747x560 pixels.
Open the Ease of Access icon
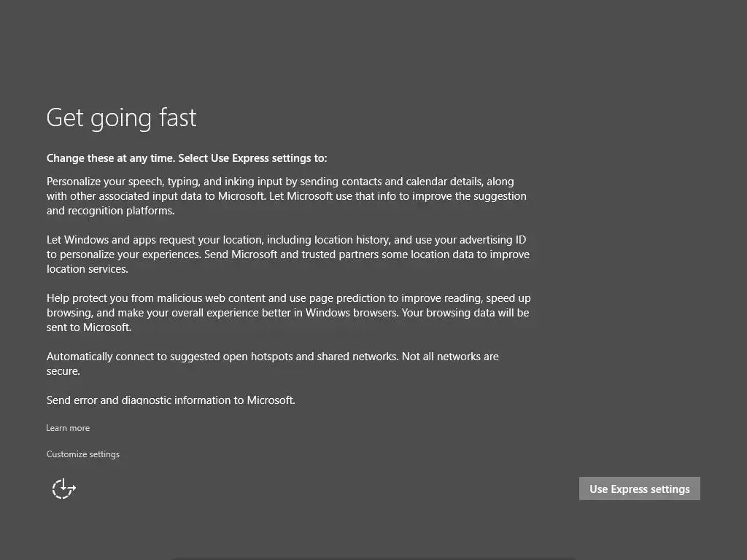63,489
